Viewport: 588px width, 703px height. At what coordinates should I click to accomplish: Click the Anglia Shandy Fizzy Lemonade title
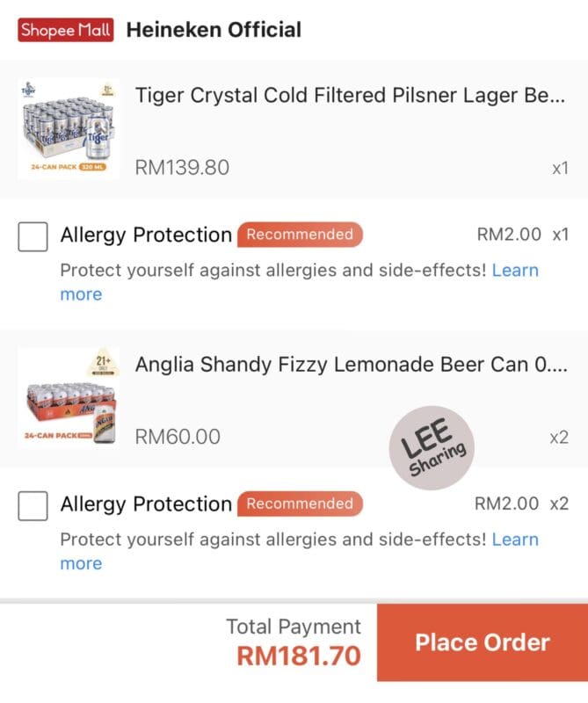(352, 365)
